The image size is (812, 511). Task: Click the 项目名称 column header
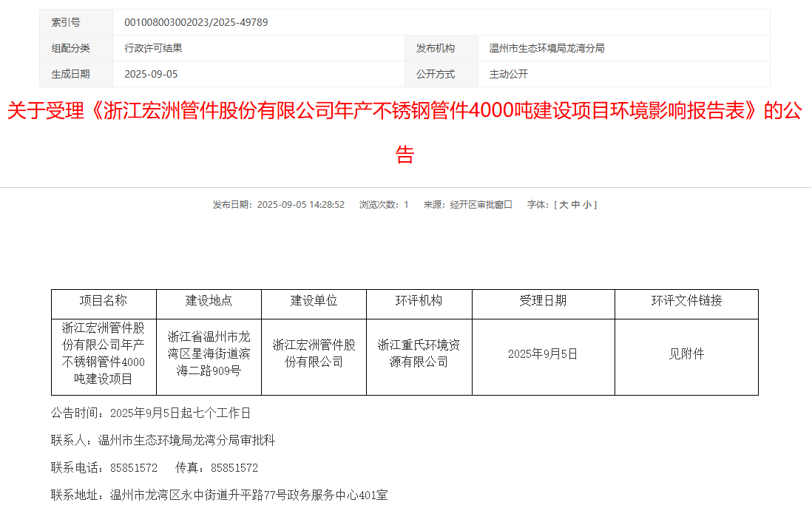(104, 301)
